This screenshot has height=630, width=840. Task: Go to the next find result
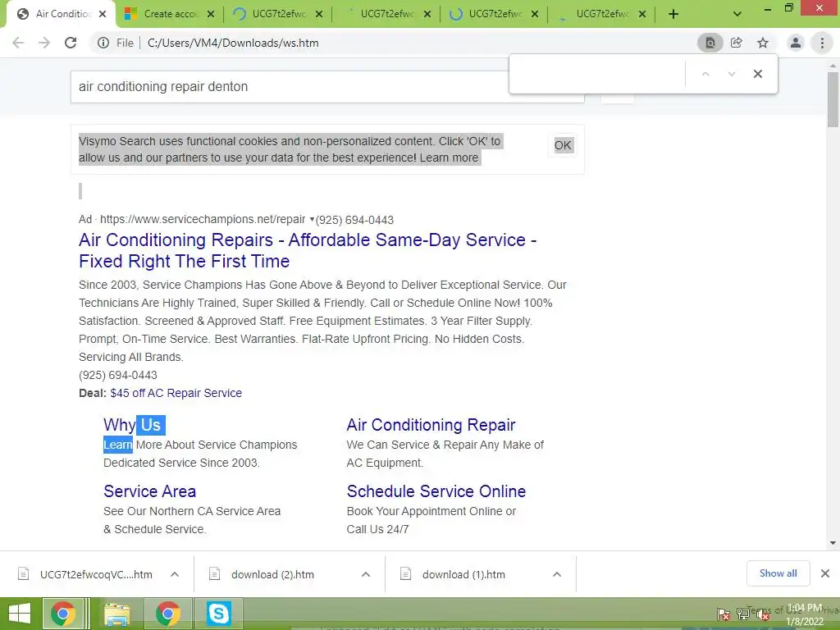(x=731, y=74)
